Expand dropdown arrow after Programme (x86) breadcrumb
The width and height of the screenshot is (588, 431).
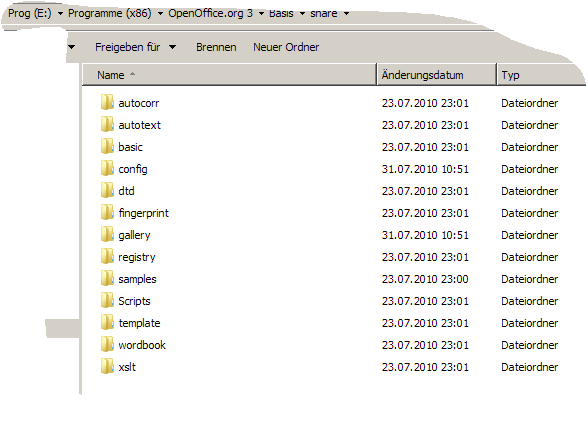[x=160, y=14]
